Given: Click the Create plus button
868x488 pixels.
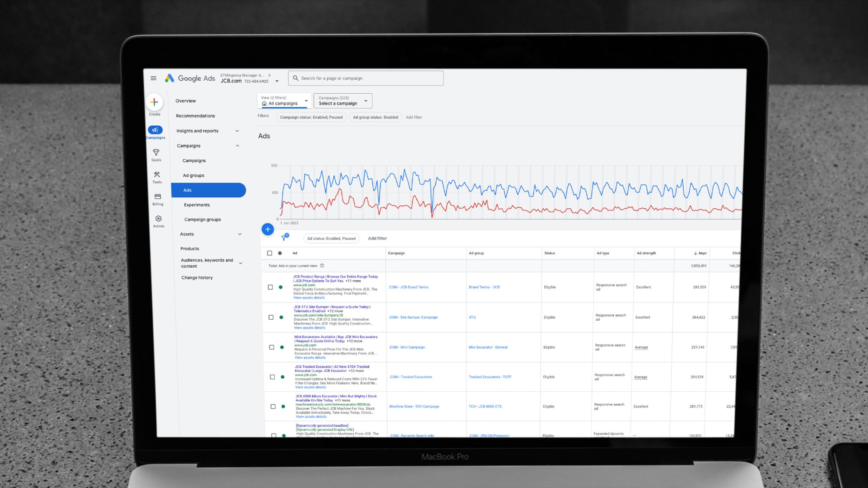Looking at the screenshot, I should tap(154, 102).
